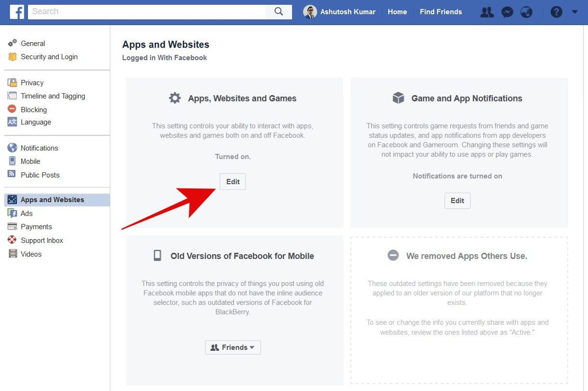Open the Friends audience selector dropdown
Screen dimensions: 588x391
233,347
